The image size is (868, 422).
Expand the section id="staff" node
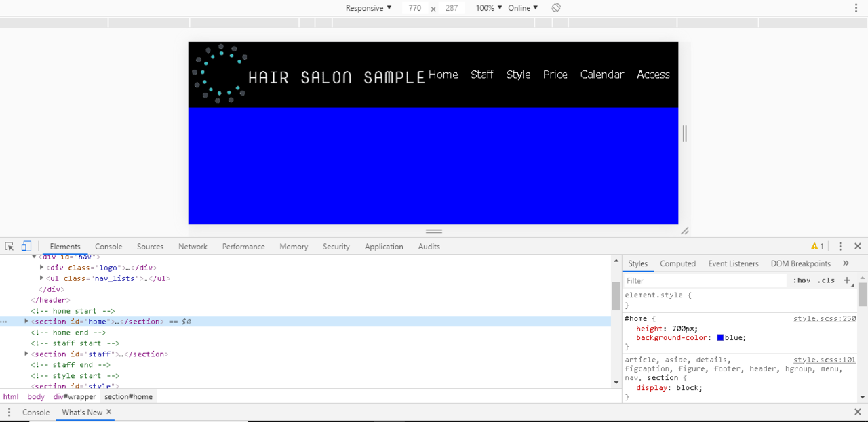(26, 354)
